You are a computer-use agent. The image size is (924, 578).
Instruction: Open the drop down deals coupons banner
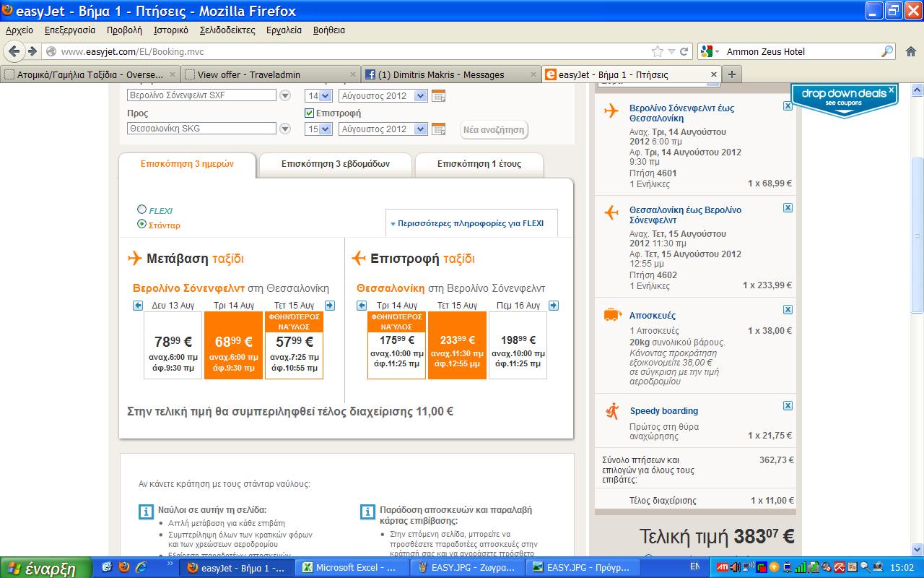point(844,100)
